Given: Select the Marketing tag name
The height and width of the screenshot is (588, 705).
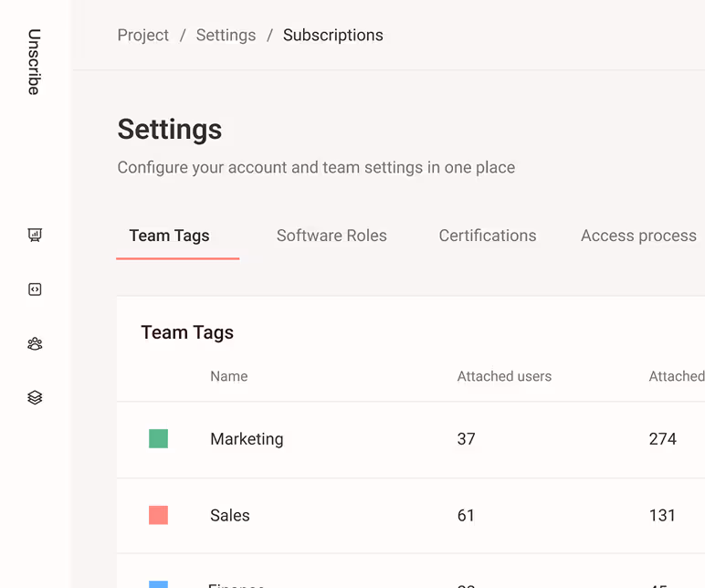Looking at the screenshot, I should tap(247, 439).
